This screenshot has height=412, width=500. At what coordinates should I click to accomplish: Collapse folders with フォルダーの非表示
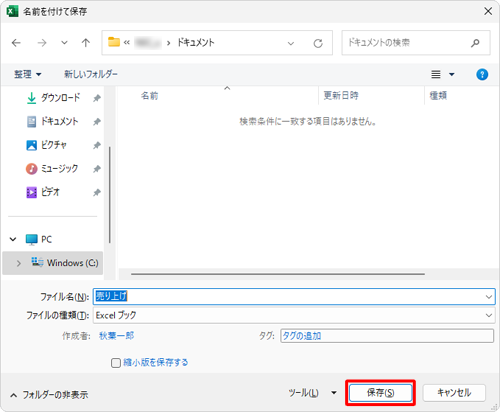[49, 395]
